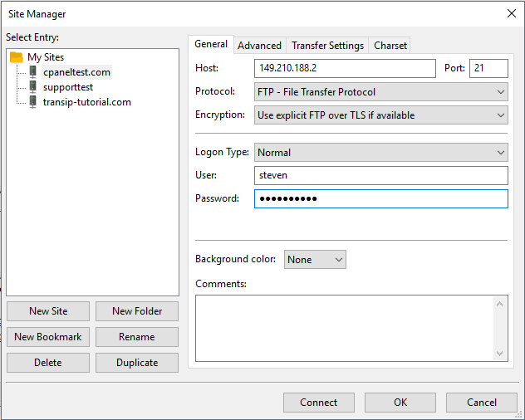The height and width of the screenshot is (420, 525).
Task: Click the Delete button
Action: (x=48, y=363)
